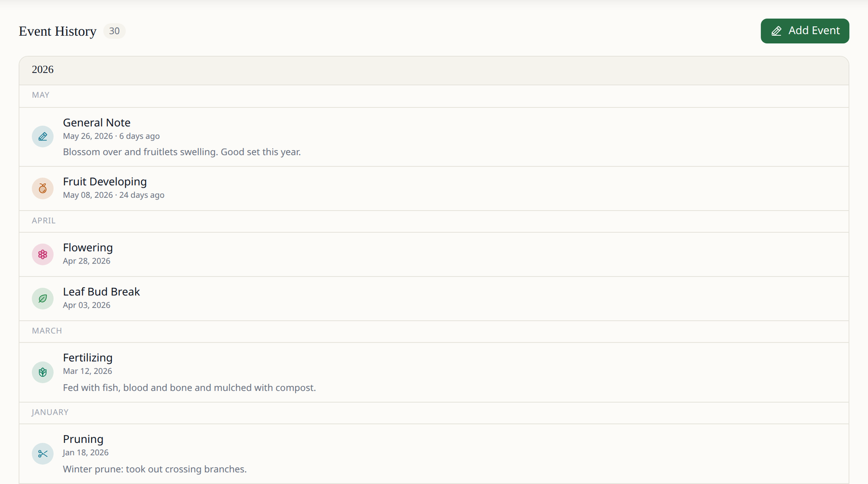Click the date 'Apr 28, 2026'
This screenshot has width=868, height=484.
click(87, 261)
